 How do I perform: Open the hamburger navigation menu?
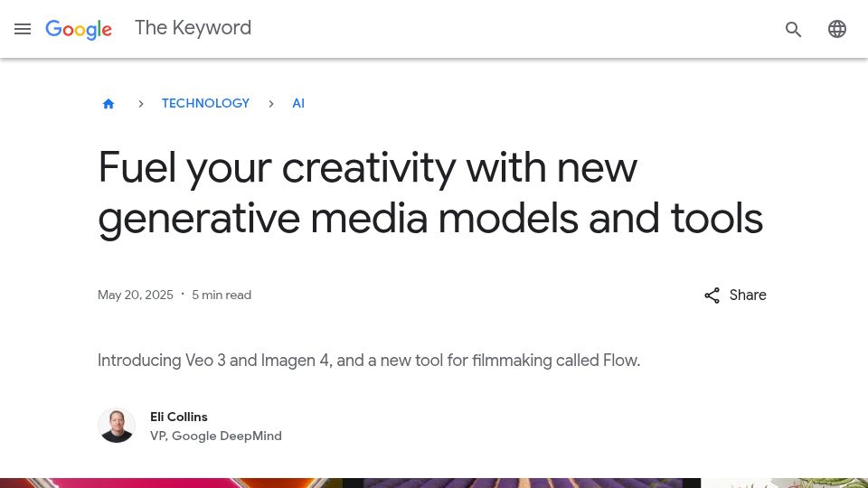[23, 29]
